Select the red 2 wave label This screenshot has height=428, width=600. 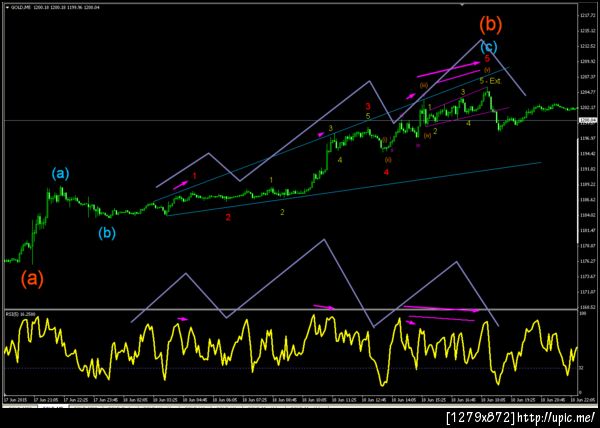pyautogui.click(x=228, y=217)
